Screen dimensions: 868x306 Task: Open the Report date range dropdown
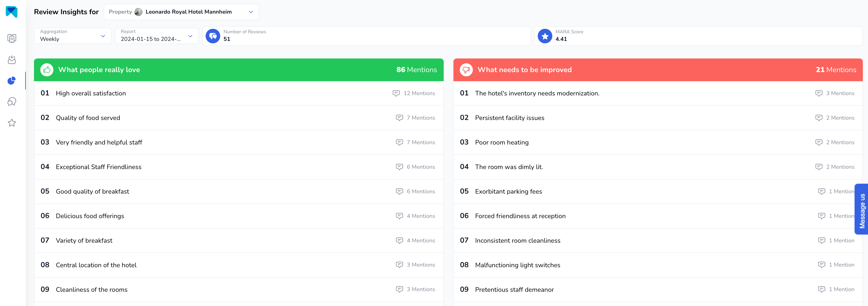[157, 36]
